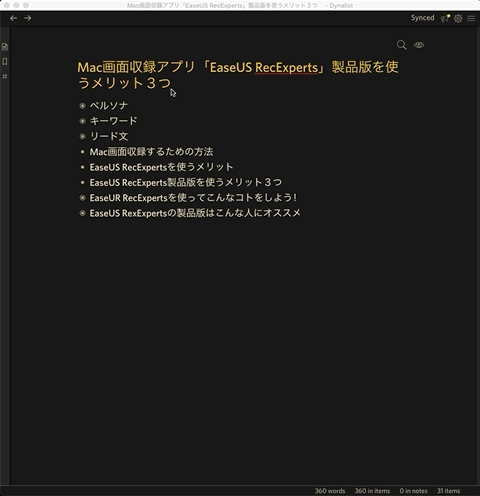Viewport: 480px width, 496px height.
Task: Click EaseUS RecExperts製品版を使うメリット３つ item text
Action: coord(186,183)
